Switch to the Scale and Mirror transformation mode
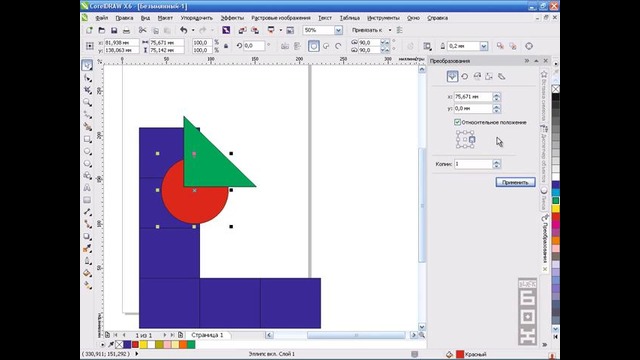The height and width of the screenshot is (360, 640). (477, 76)
